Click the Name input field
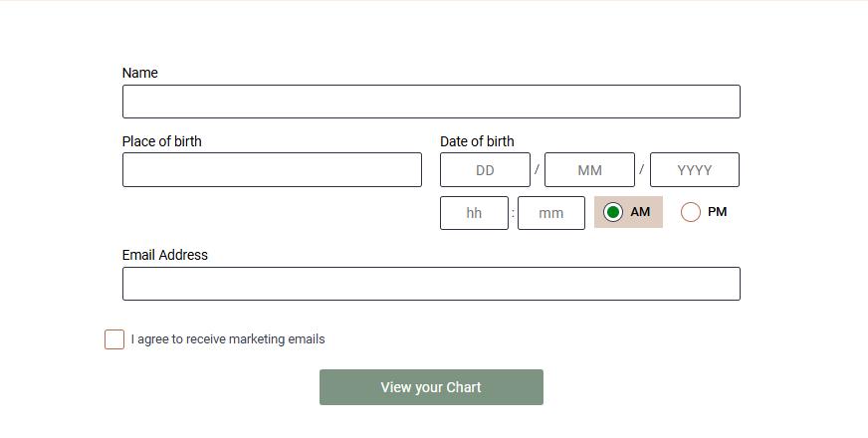868x438 pixels. (431, 102)
